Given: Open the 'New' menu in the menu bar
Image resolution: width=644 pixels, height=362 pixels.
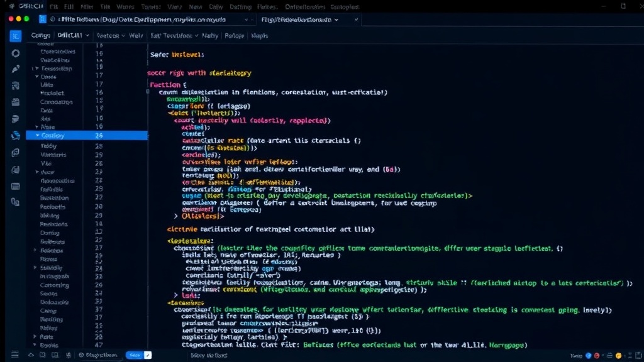Looking at the screenshot, I should click(196, 6).
